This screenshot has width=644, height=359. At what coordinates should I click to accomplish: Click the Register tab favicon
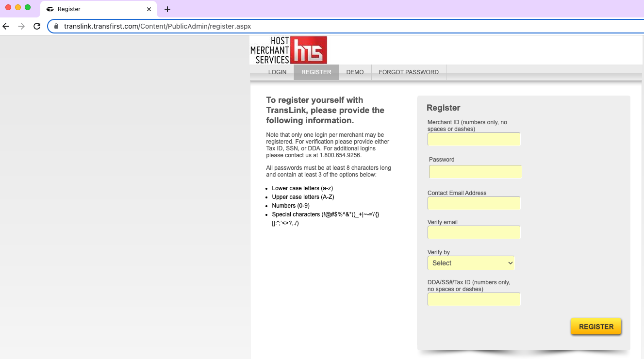[50, 9]
